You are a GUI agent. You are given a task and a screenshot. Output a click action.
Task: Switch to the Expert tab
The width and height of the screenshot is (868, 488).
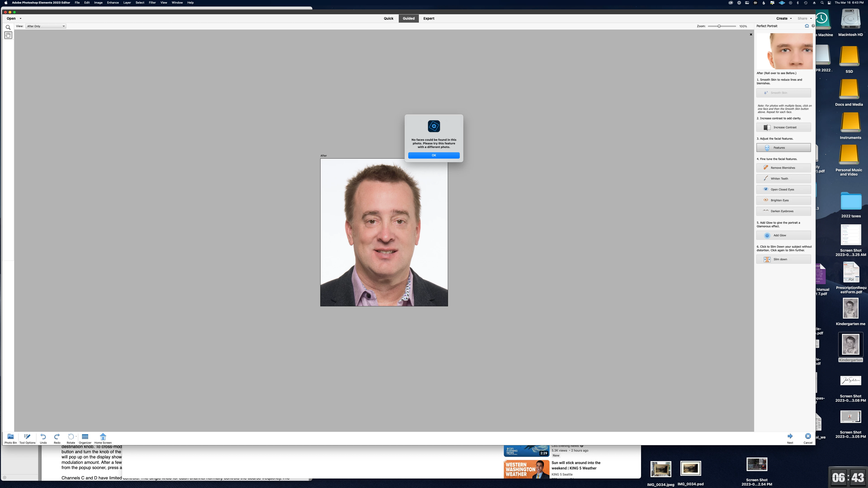(429, 19)
